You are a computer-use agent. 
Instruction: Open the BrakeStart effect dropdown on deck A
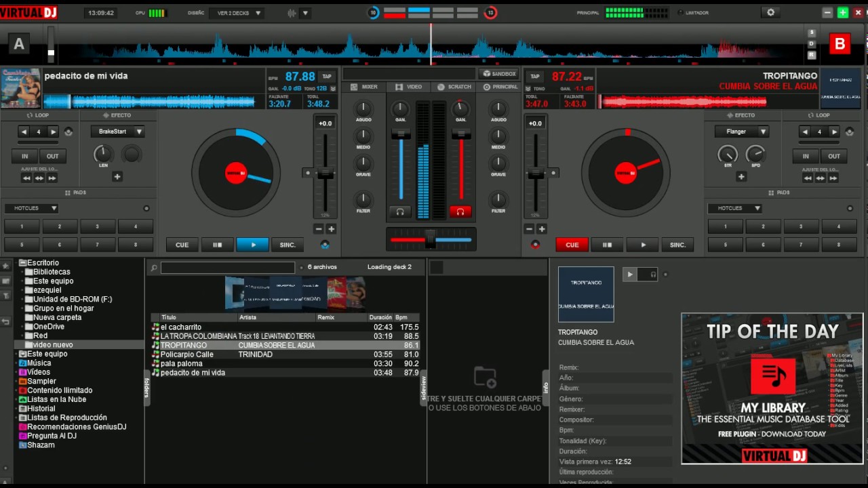(117, 131)
